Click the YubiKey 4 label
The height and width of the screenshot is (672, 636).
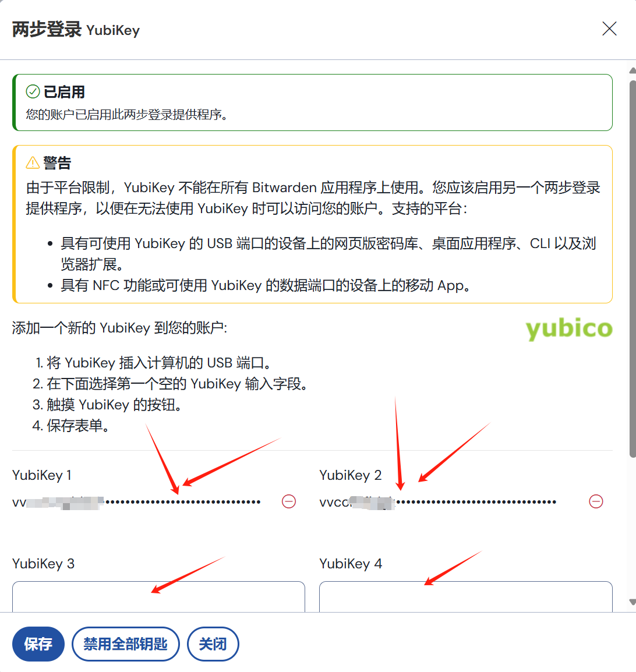pyautogui.click(x=351, y=564)
